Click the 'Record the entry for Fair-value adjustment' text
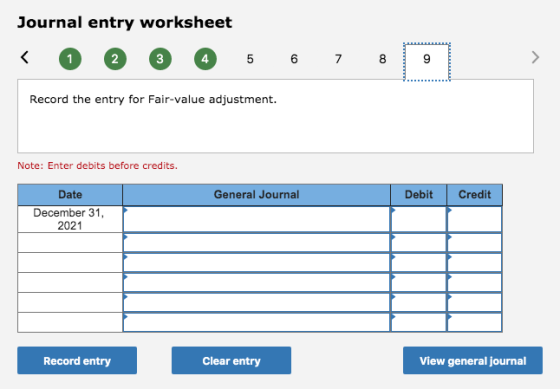The image size is (560, 389). click(x=153, y=99)
